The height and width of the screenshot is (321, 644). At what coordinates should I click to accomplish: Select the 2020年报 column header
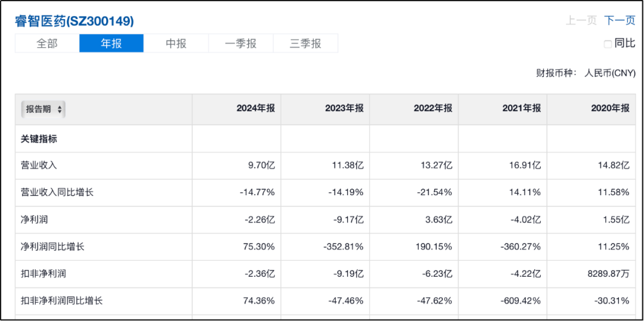point(610,109)
